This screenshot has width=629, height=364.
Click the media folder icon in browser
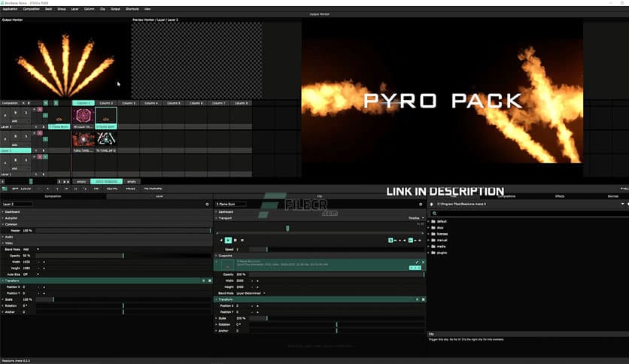[434, 246]
